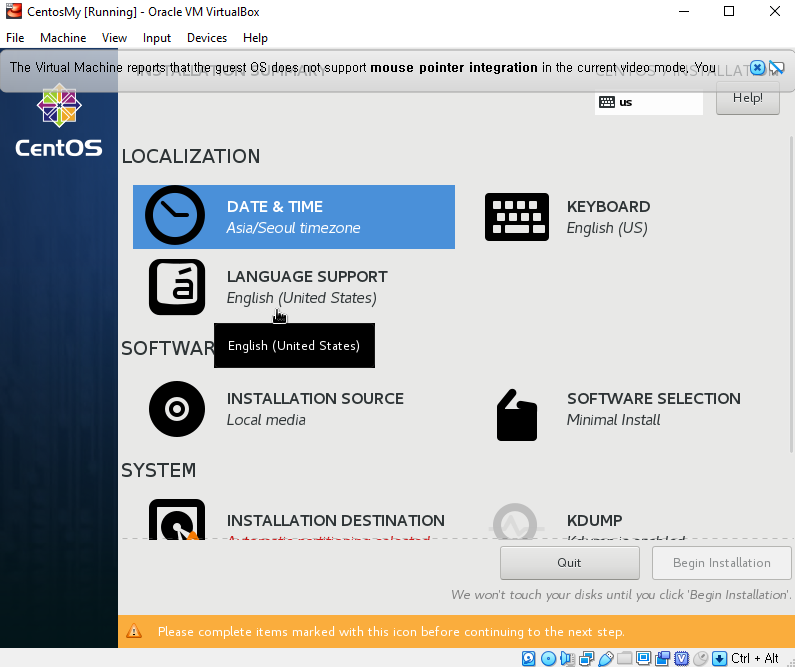Click the KEYBOARD label

pyautogui.click(x=608, y=207)
